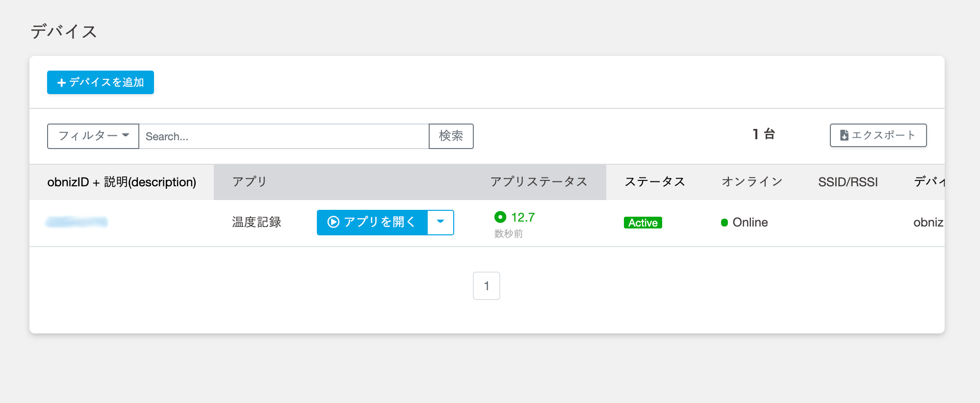Click the Active status badge
Image resolution: width=980 pixels, height=403 pixels.
coord(643,223)
